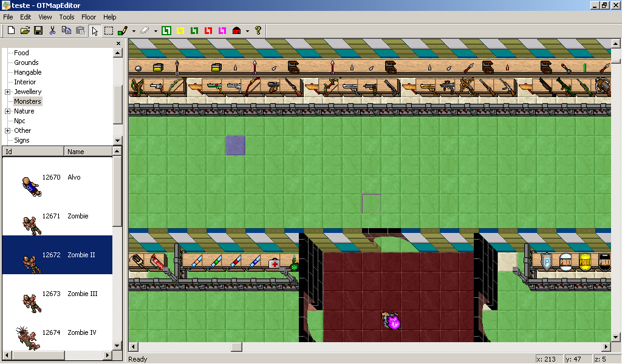The width and height of the screenshot is (622, 364).
Task: Cut selection with scissors icon
Action: click(52, 30)
